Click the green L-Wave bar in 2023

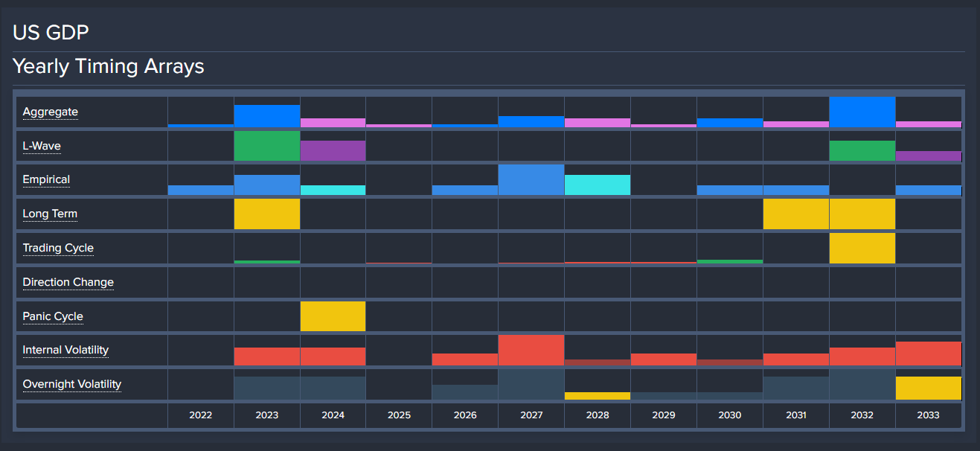click(x=266, y=146)
